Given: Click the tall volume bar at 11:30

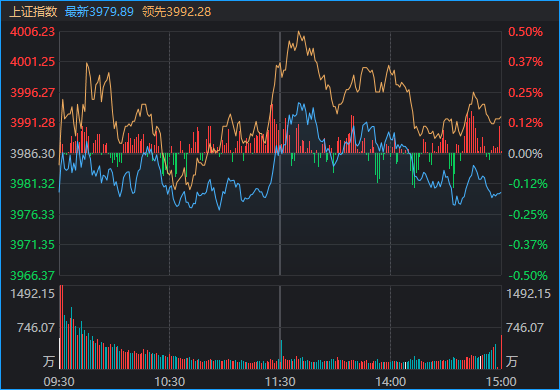Looking at the screenshot, I should click(281, 354).
